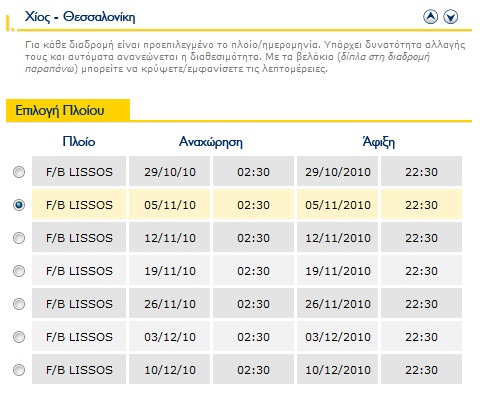491x394 pixels.
Task: Click 22:30 arrival time in 26/11 row
Action: (x=421, y=304)
